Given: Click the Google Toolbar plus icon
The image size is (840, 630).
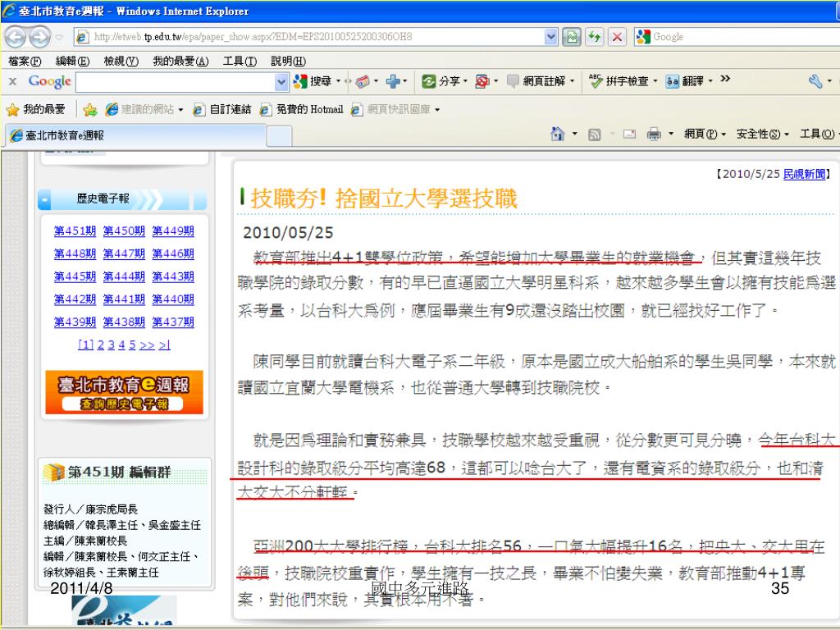Looking at the screenshot, I should tap(393, 81).
